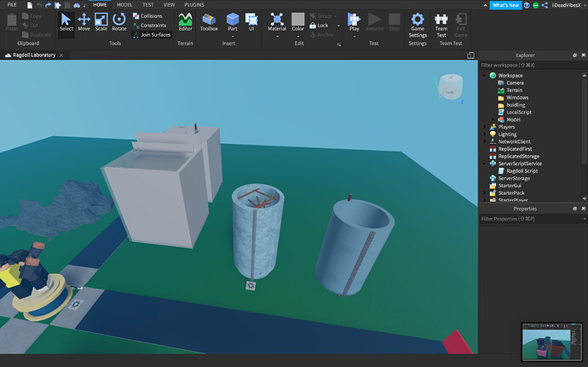
Task: Switch to the MODEL ribbon tab
Action: 124,4
